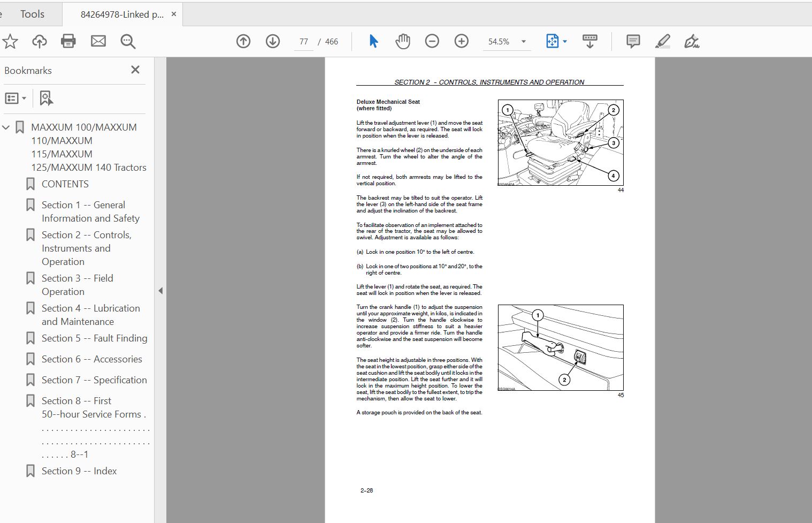Zoom in with the plus button
Image resolution: width=812 pixels, height=523 pixels.
pos(462,41)
